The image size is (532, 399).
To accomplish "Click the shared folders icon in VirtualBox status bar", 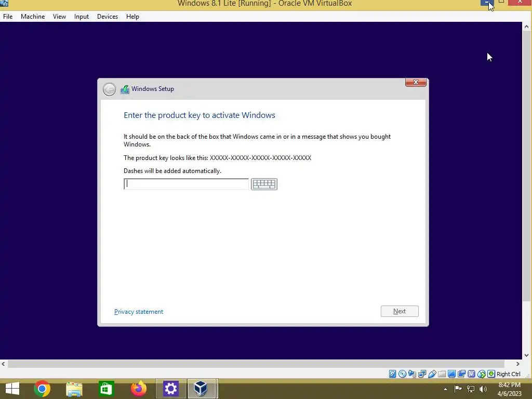I will 442,374.
